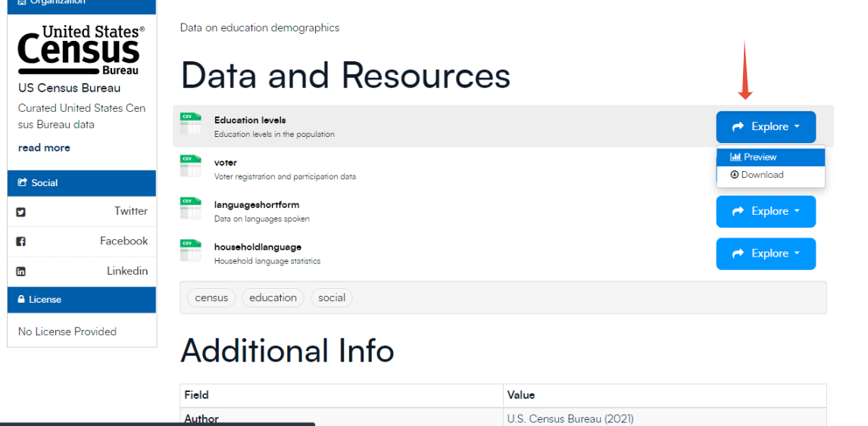Image resolution: width=868 pixels, height=426 pixels.
Task: Expand the Explore dropdown for Education levels
Action: 766,127
